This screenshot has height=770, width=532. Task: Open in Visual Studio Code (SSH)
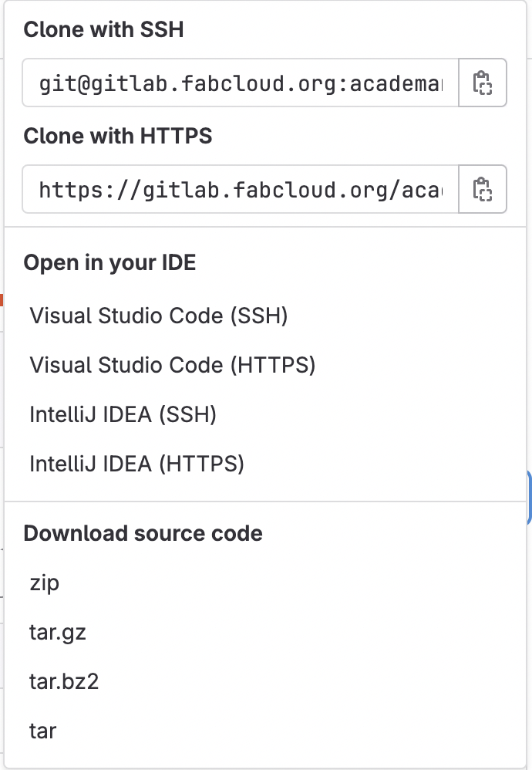[x=159, y=316]
